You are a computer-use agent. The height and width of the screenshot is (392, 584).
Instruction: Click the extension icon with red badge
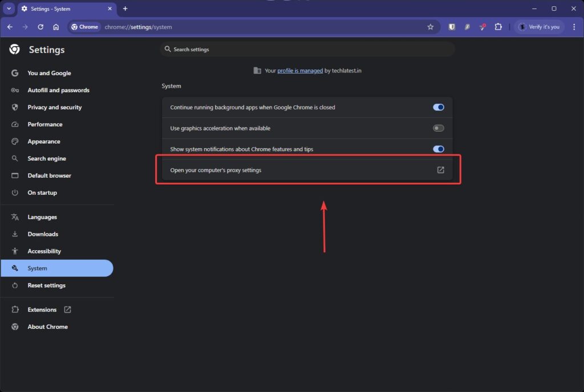(482, 27)
